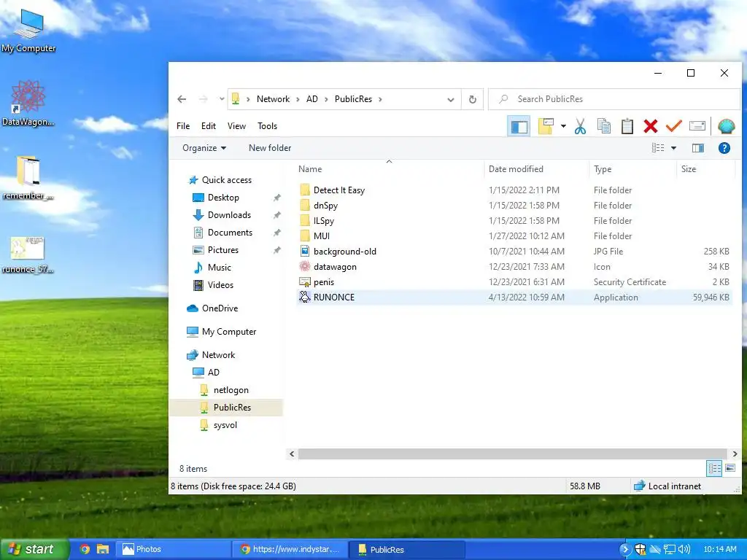Open the View menu
The image size is (747, 560).
pyautogui.click(x=236, y=126)
